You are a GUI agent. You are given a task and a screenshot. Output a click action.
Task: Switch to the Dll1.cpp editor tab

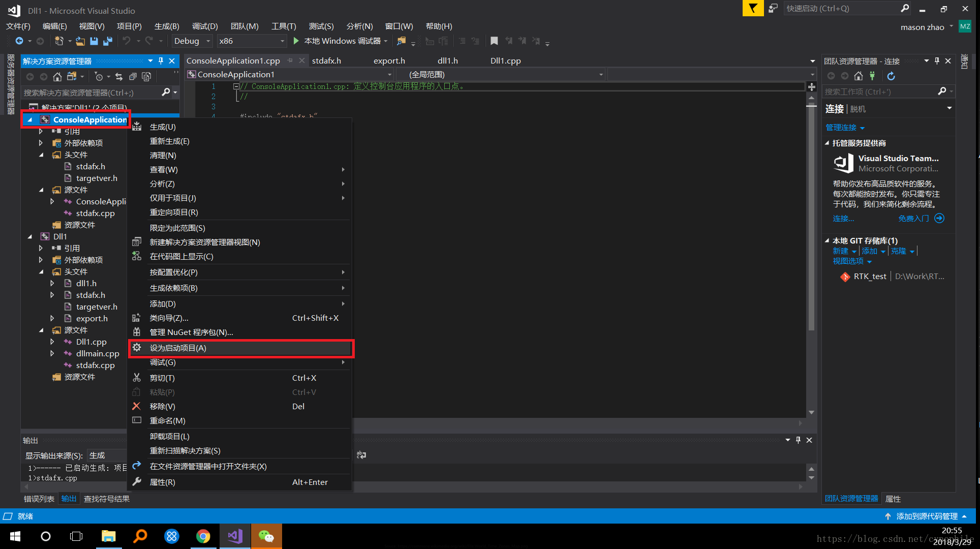tap(506, 61)
